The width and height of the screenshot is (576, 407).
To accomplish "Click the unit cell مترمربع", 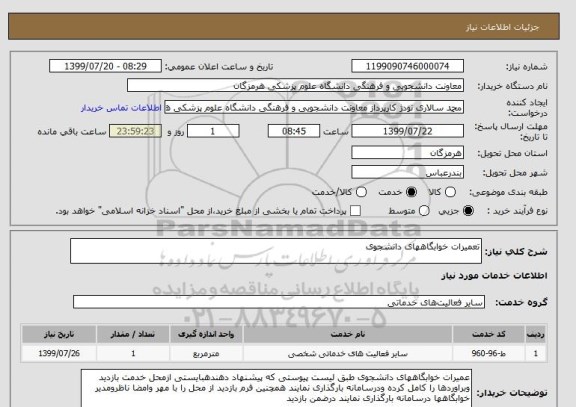I will [x=206, y=353].
